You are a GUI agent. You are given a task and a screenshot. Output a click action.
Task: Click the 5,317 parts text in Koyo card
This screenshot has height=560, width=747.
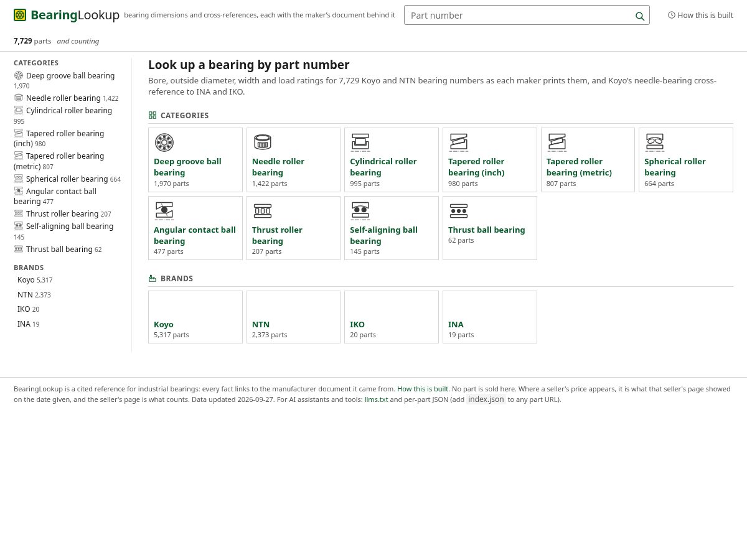tap(171, 335)
